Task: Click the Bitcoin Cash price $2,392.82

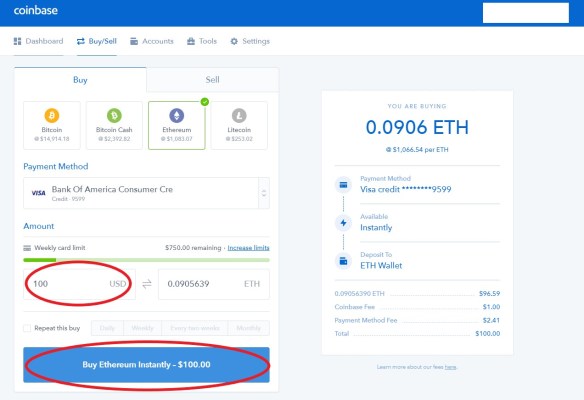Action: [x=114, y=139]
